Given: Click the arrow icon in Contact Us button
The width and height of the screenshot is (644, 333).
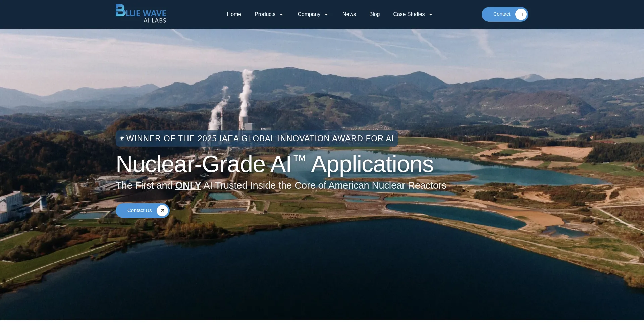Looking at the screenshot, I should pos(162,211).
